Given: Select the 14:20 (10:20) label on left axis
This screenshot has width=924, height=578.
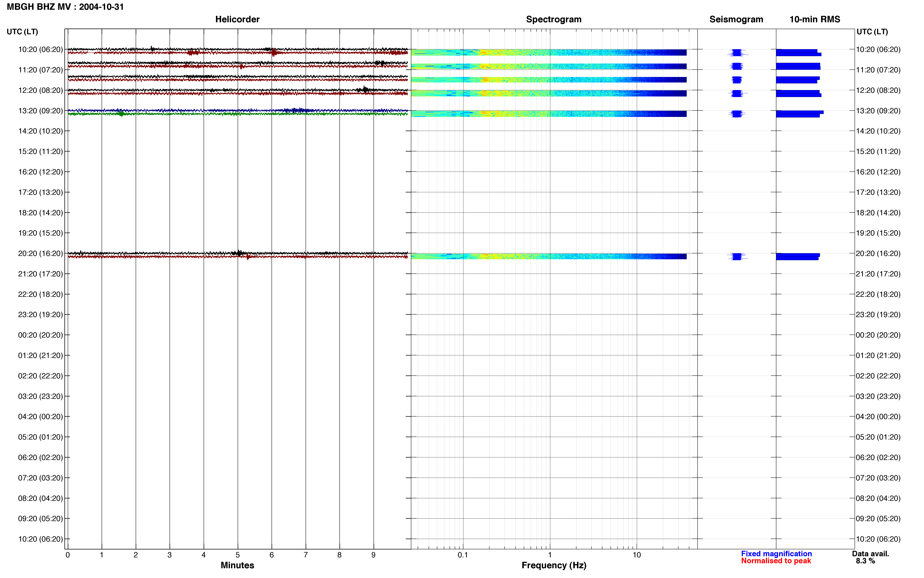Looking at the screenshot, I should coord(41,131).
